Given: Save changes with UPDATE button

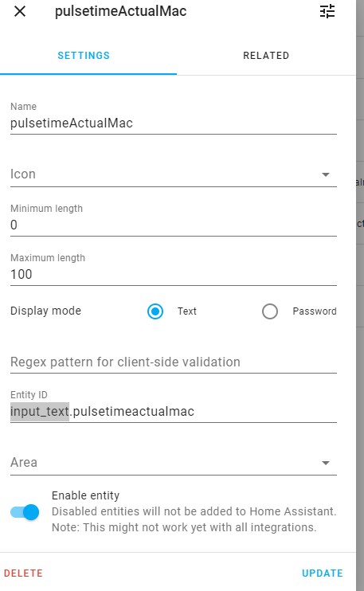Looking at the screenshot, I should pos(323,573).
